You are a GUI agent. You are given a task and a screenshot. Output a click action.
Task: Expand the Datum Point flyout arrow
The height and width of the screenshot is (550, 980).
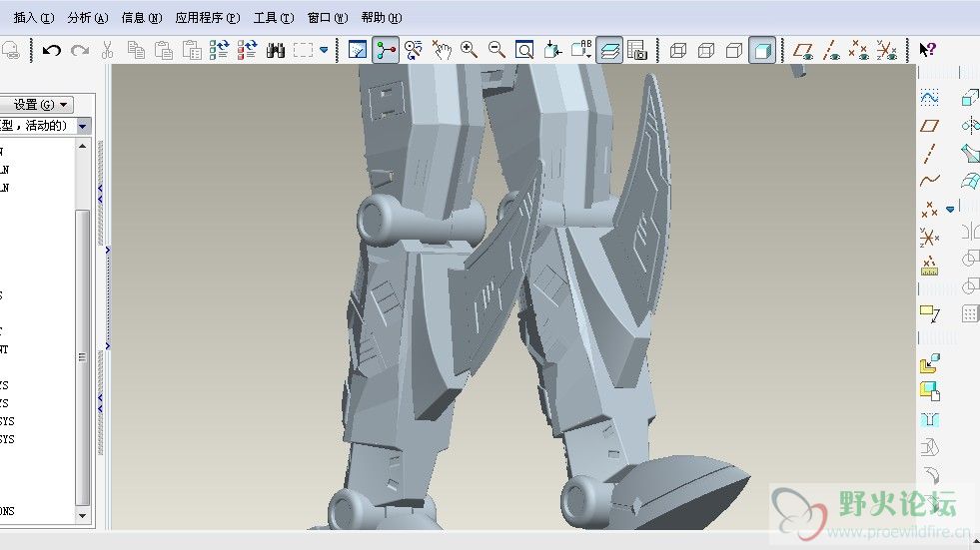[950, 210]
